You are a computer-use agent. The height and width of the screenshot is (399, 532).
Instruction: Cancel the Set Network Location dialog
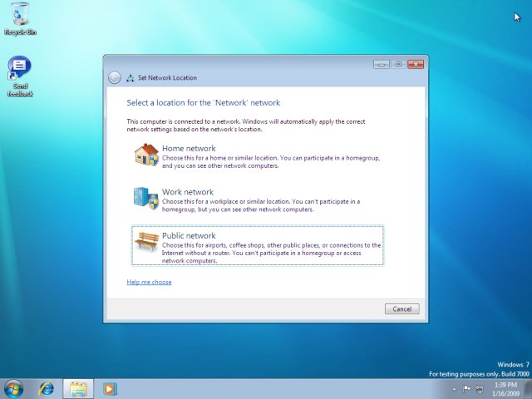(402, 308)
